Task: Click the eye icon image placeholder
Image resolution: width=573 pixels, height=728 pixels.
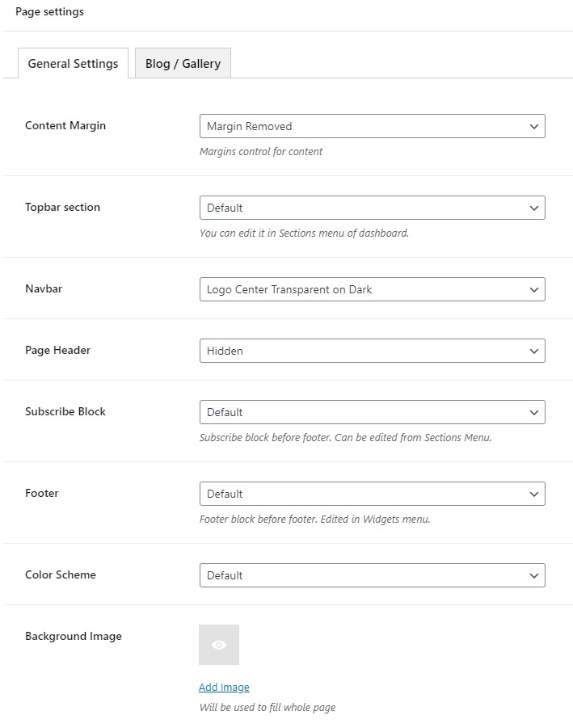Action: pyautogui.click(x=219, y=645)
